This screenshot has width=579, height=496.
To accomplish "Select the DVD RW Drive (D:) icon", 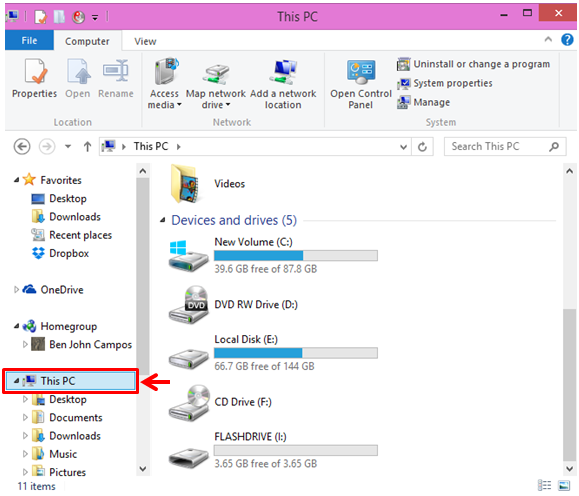I will coord(189,305).
